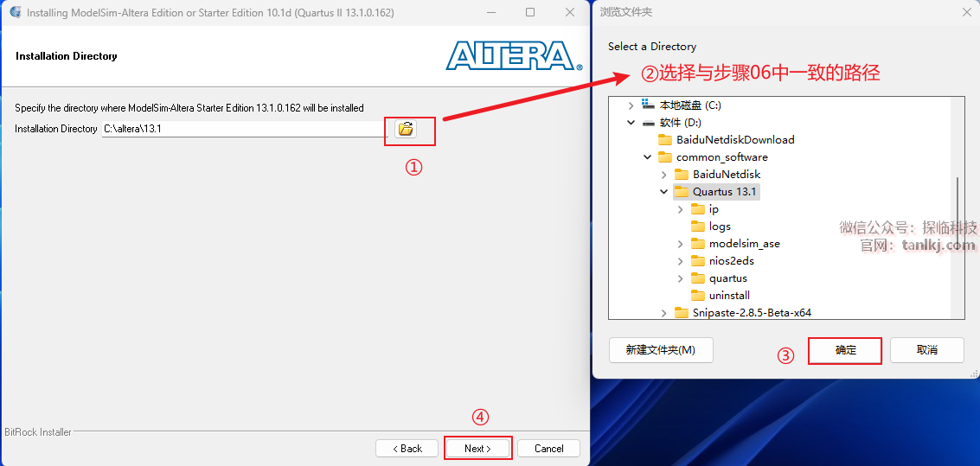
Task: Select the common_software folder
Action: (x=722, y=157)
